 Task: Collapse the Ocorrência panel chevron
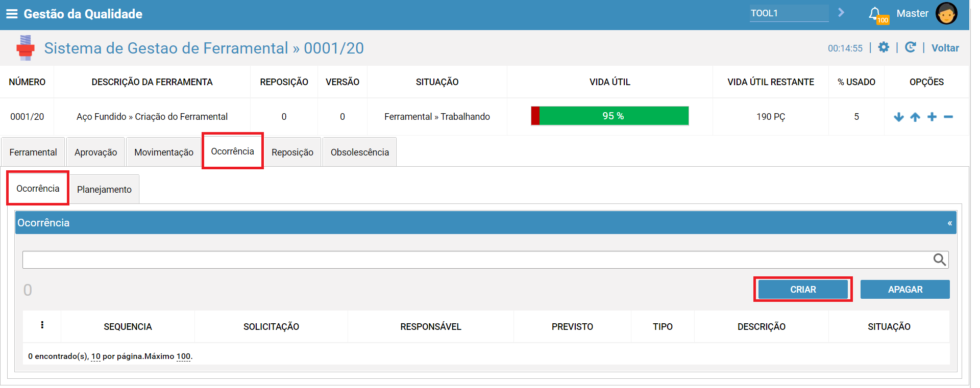click(950, 223)
